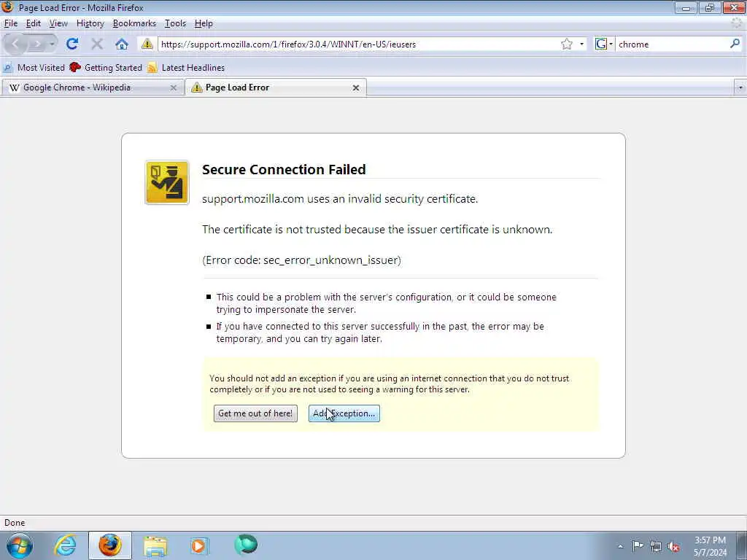Click the warning site identity icon
The width and height of the screenshot is (747, 560).
[147, 44]
